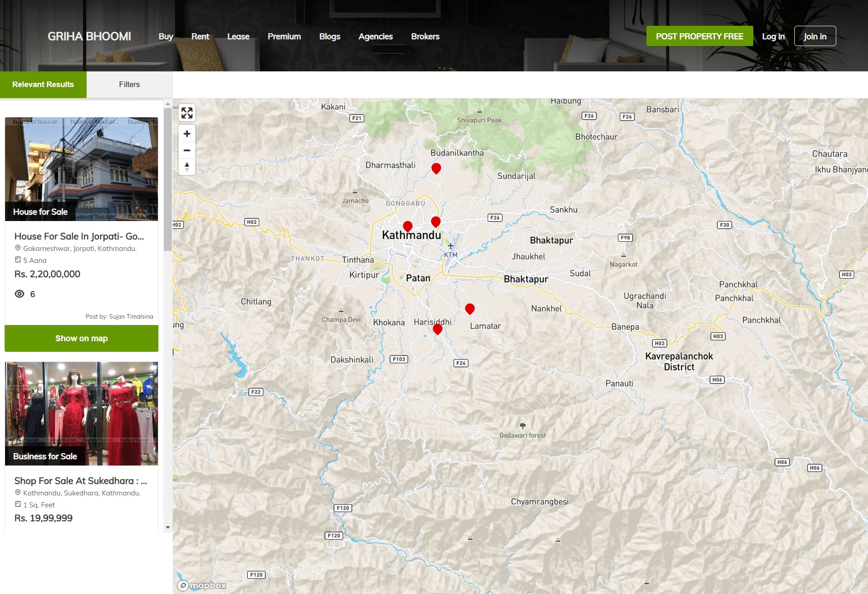
Task: Switch to the Filters tab
Action: (x=129, y=84)
